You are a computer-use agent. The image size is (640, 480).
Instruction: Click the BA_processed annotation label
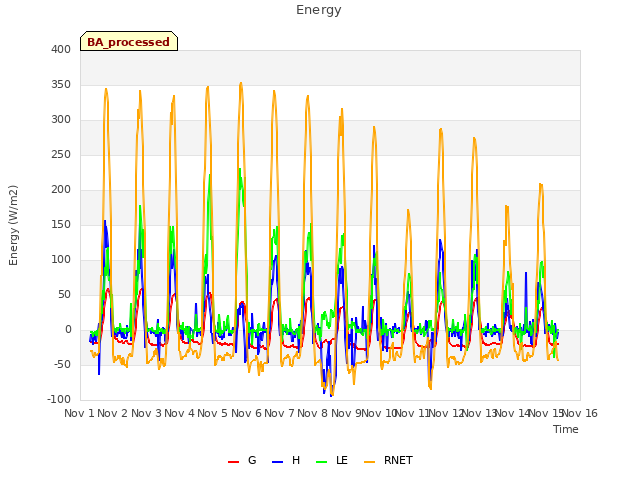tap(129, 41)
